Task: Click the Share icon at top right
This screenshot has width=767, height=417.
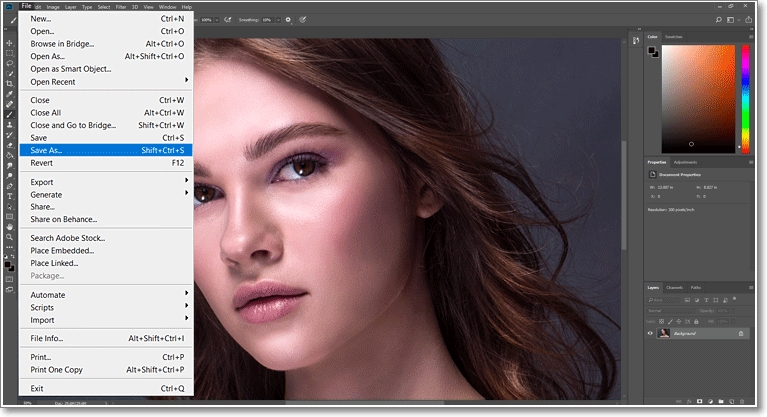Action: point(748,20)
